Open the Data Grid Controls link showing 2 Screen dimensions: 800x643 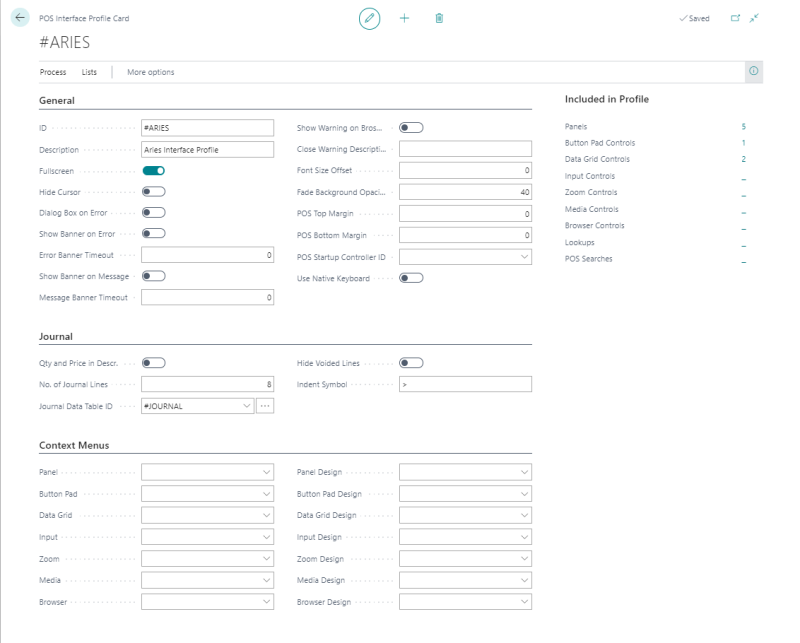click(x=743, y=158)
